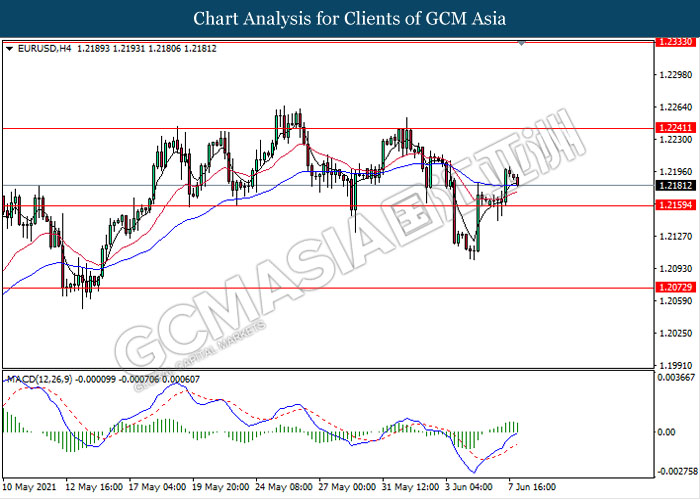The width and height of the screenshot is (700, 500).
Task: Click the 31 May 12:00 time label
Action: 411,487
